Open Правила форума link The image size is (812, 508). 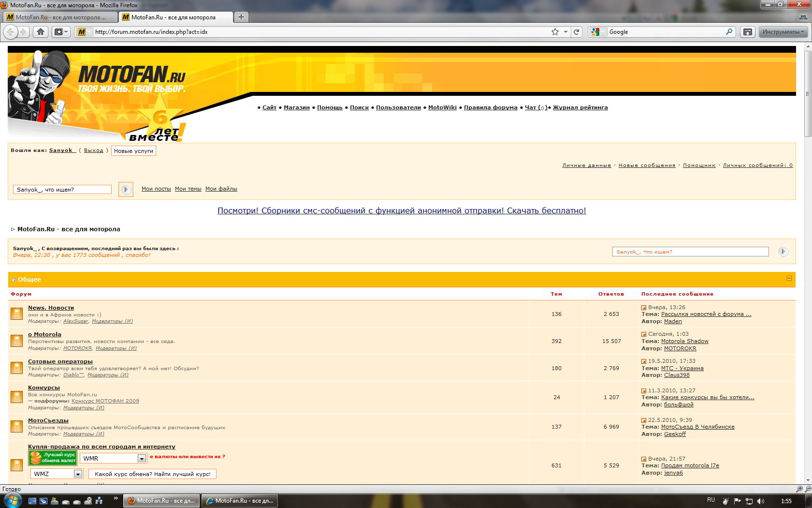491,107
